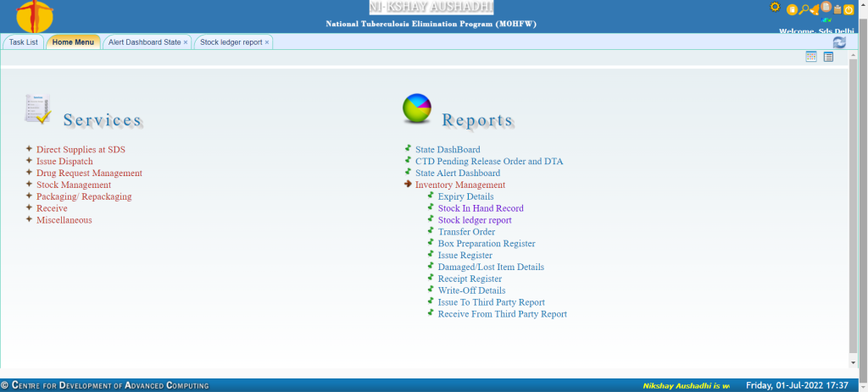The image size is (868, 392).
Task: Click the NI-KSHAY AUSHADHI title
Action: point(431,7)
